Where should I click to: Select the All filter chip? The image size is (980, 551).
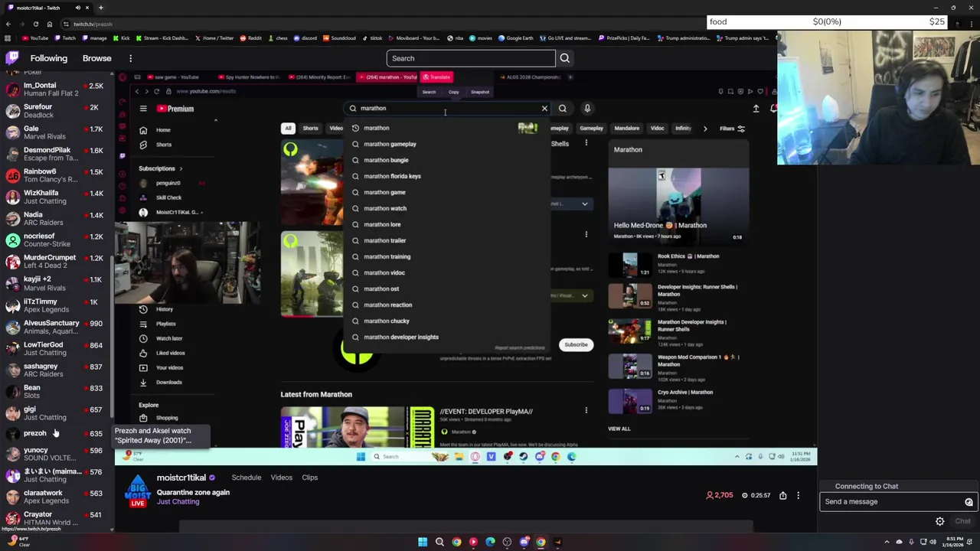point(288,129)
